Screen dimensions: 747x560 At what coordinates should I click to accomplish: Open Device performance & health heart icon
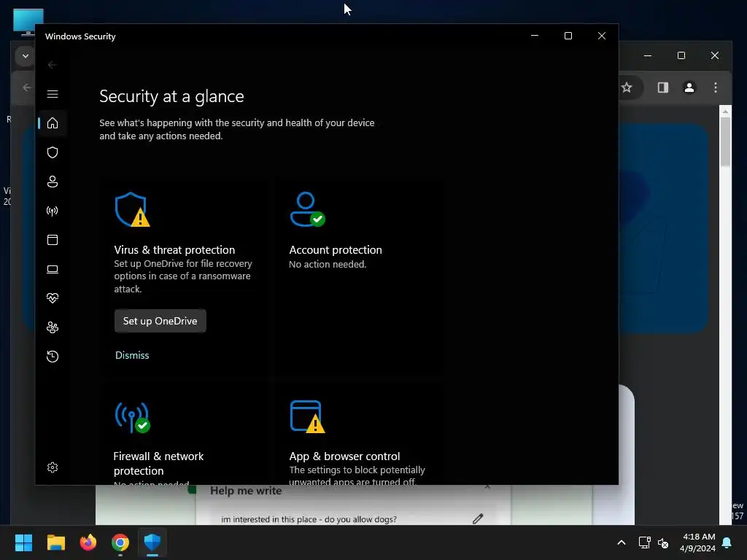click(53, 298)
